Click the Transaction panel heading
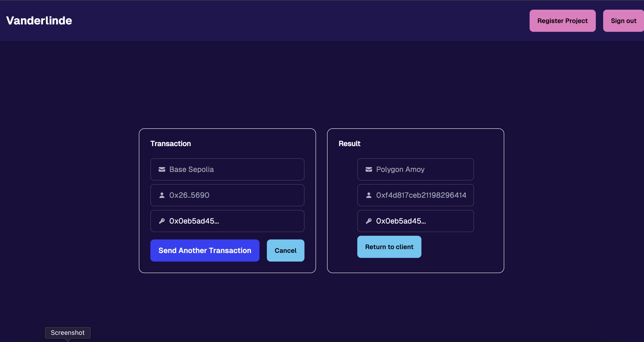 pos(170,143)
